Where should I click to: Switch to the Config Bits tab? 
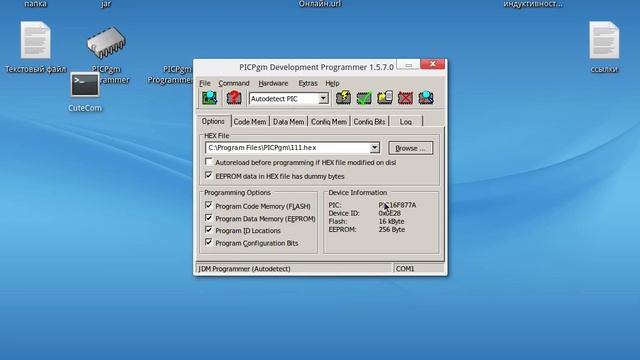coord(369,122)
